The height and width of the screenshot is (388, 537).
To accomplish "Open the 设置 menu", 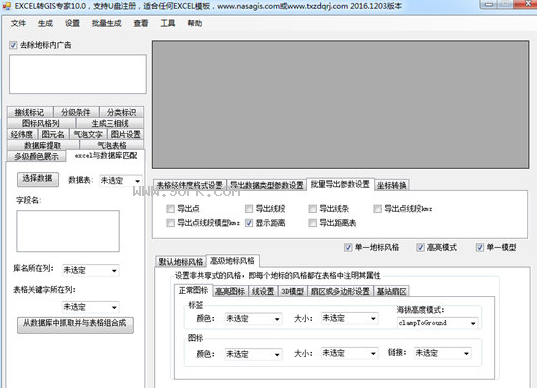I will click(72, 23).
